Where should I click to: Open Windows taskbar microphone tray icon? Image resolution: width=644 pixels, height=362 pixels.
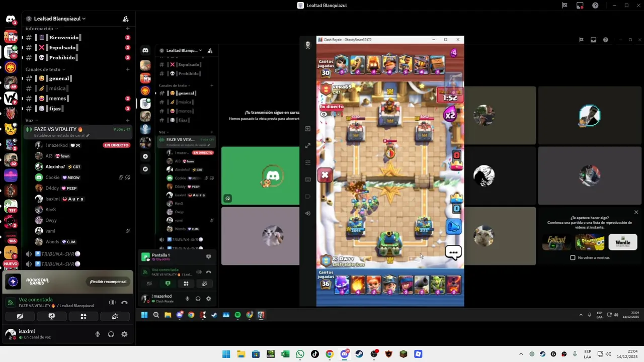(x=575, y=354)
